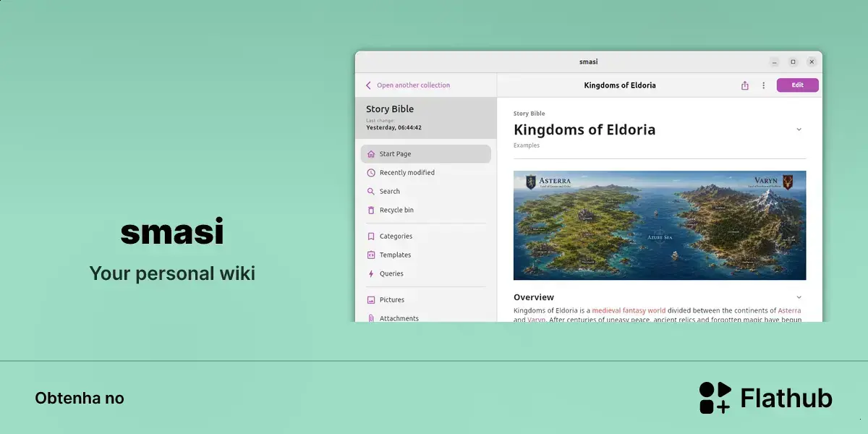Click the Flathub logo icon
868x434 pixels.
pos(715,398)
